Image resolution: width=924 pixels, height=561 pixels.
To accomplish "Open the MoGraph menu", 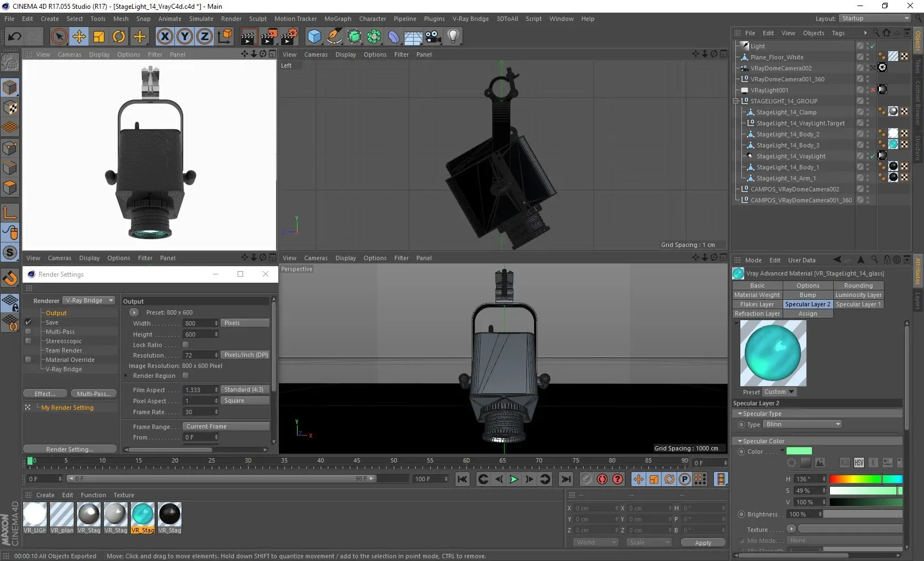I will point(338,19).
